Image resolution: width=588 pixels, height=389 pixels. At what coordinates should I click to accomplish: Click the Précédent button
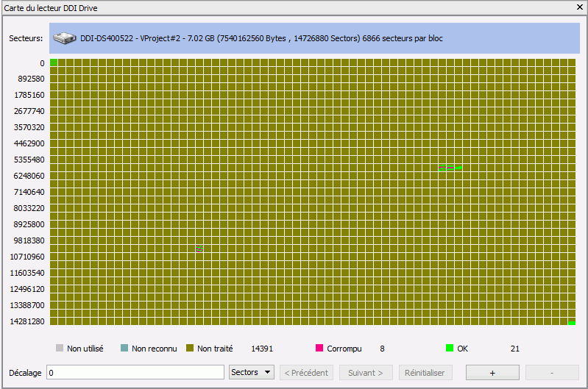pos(306,373)
